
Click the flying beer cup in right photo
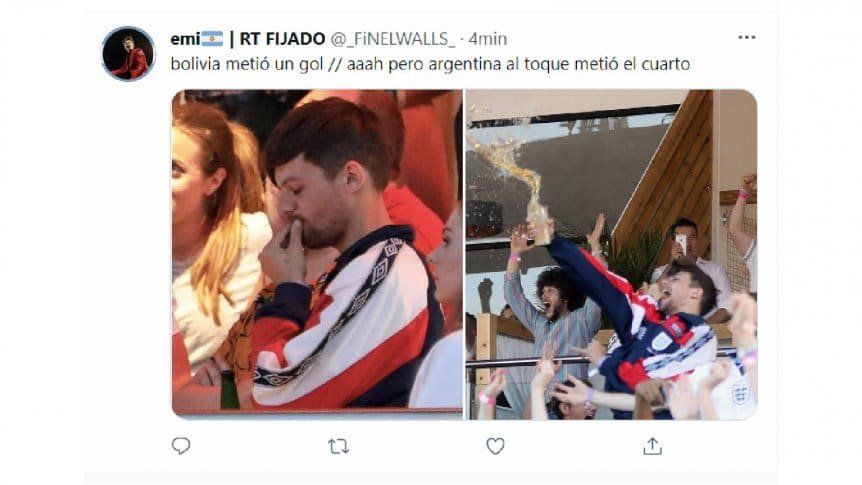[x=539, y=223]
